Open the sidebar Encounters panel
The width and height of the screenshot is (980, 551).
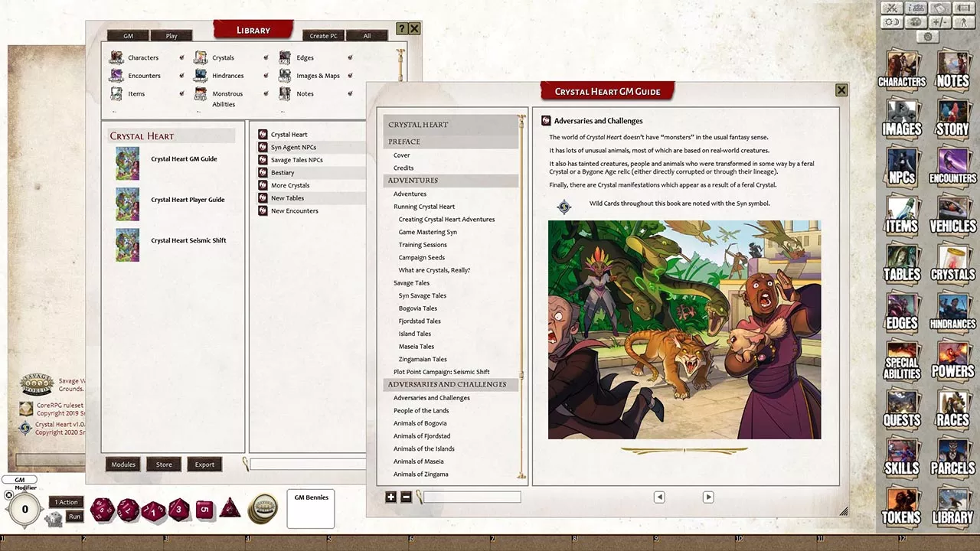point(952,166)
